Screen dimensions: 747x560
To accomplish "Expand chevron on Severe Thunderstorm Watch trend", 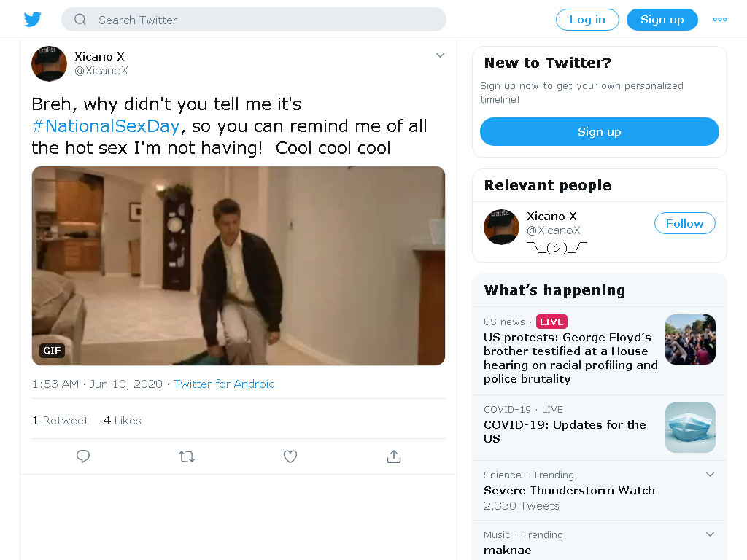I will (x=710, y=474).
